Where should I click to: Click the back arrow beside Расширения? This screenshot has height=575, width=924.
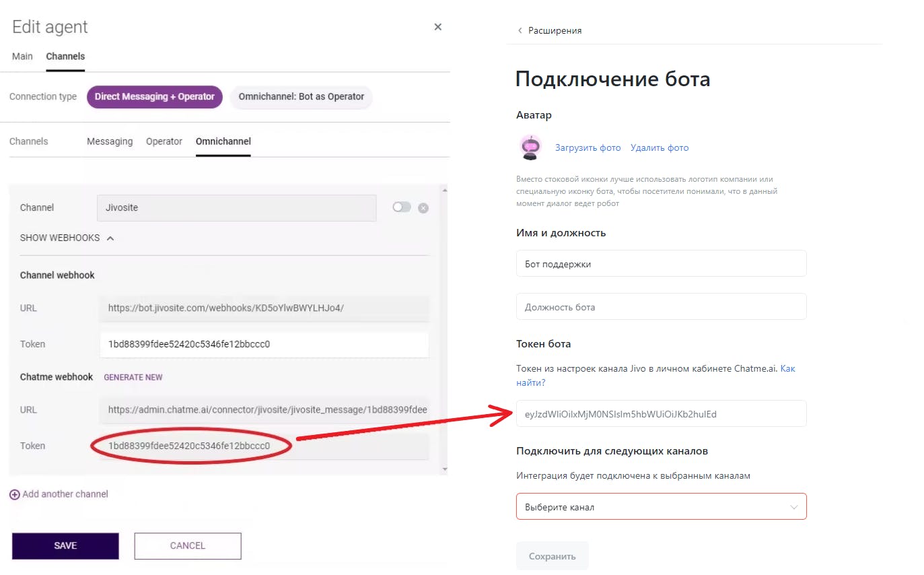(x=519, y=30)
